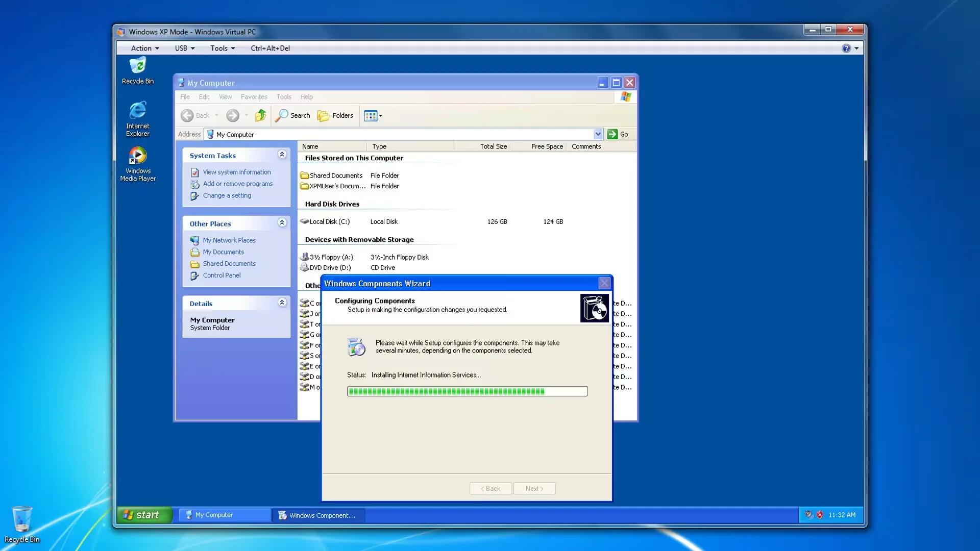Sort by Name column header

(332, 146)
